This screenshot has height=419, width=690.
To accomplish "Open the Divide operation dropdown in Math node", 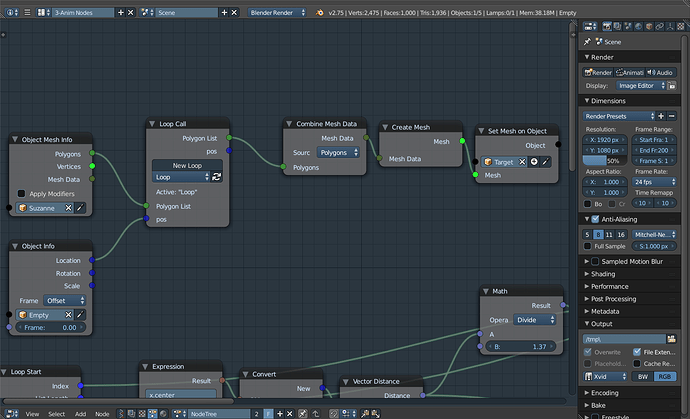I will [535, 320].
